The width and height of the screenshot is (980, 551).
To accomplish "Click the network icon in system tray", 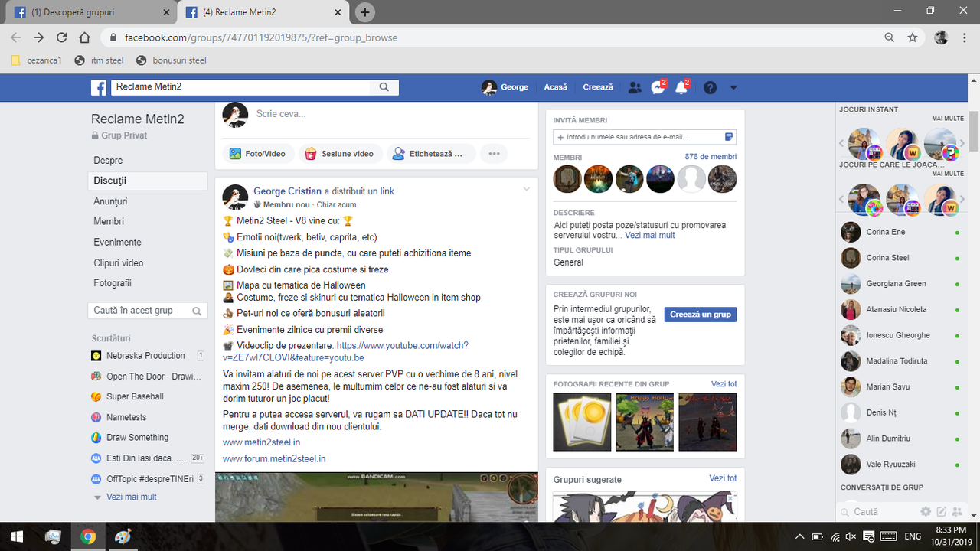I will pyautogui.click(x=835, y=536).
